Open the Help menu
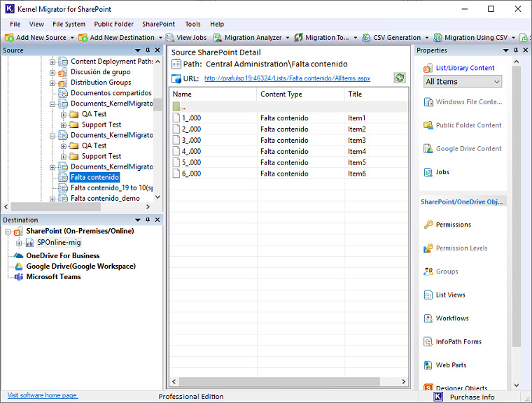This screenshot has width=532, height=403. pos(217,24)
